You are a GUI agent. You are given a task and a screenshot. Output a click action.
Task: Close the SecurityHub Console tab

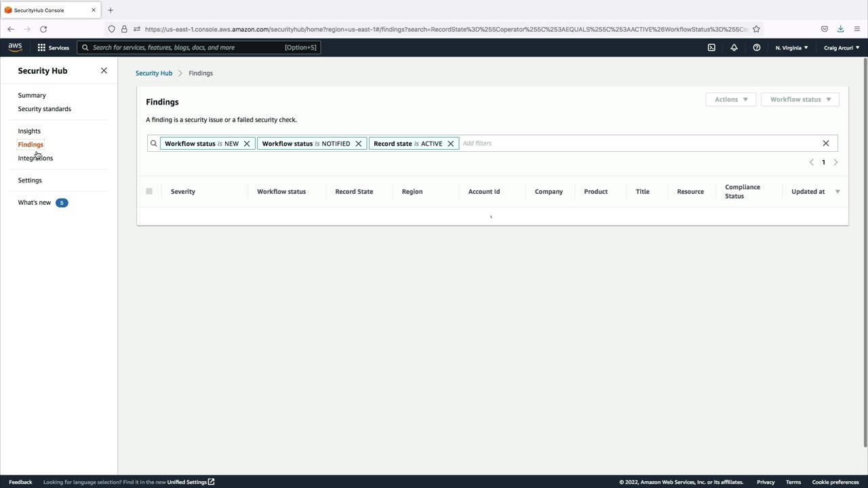click(x=94, y=10)
